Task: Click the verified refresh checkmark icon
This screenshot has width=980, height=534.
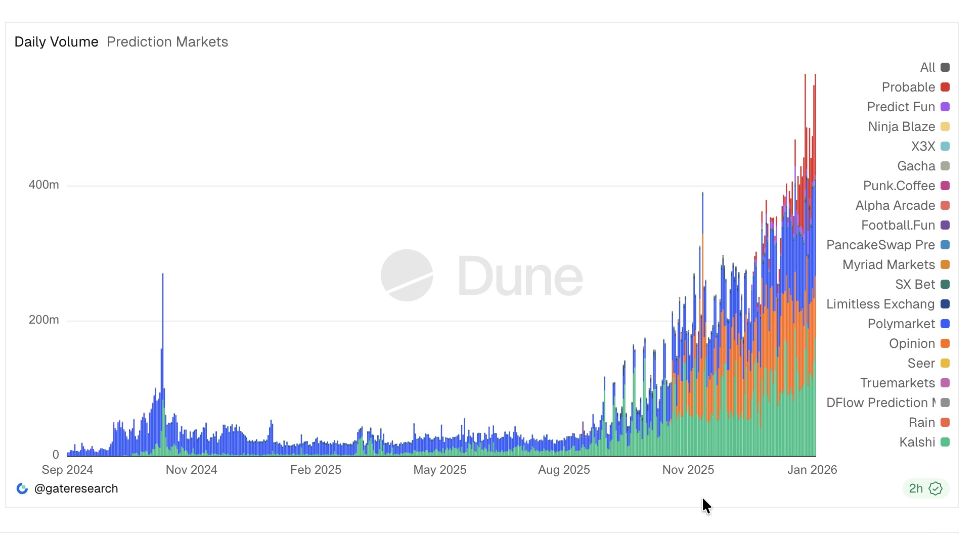Action: click(936, 488)
